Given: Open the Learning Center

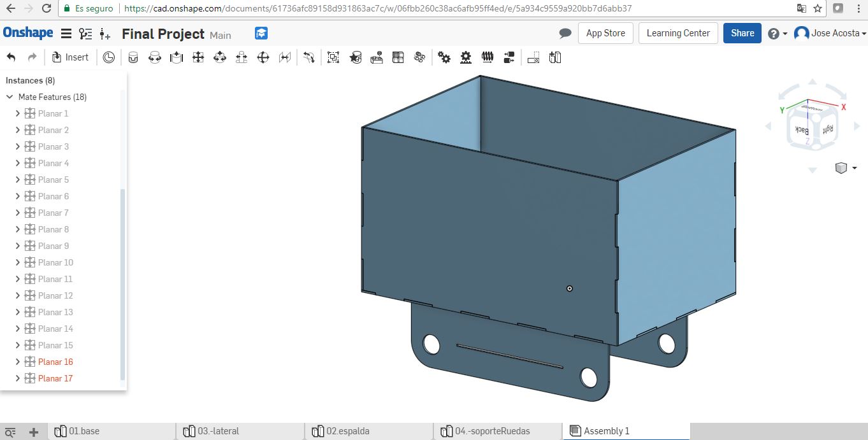Looking at the screenshot, I should 678,33.
